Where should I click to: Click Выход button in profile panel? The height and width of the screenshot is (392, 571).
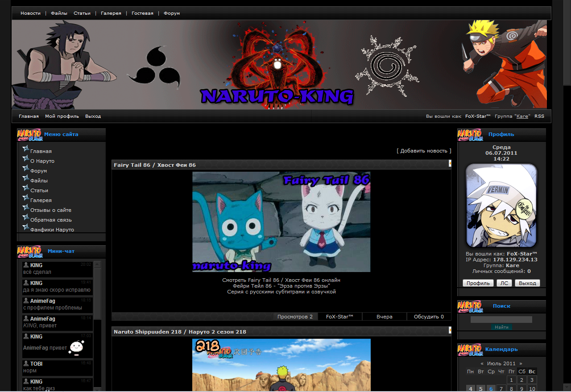coord(528,283)
